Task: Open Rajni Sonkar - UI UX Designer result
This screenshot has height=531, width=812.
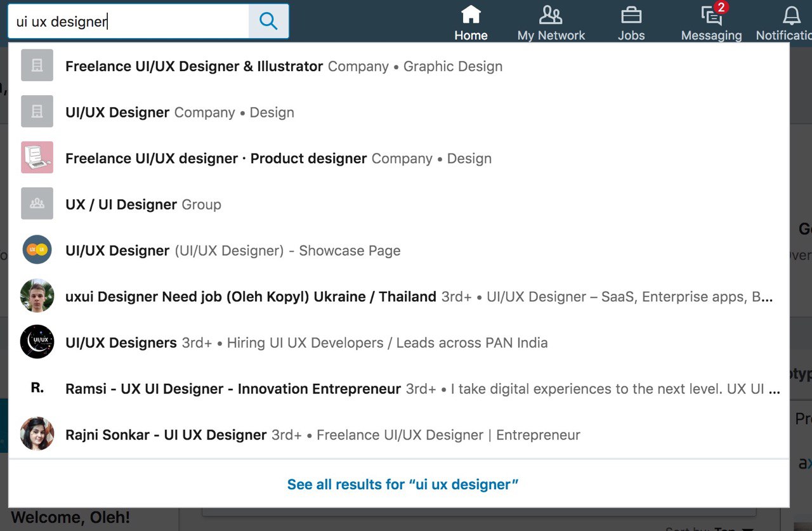Action: [x=166, y=435]
